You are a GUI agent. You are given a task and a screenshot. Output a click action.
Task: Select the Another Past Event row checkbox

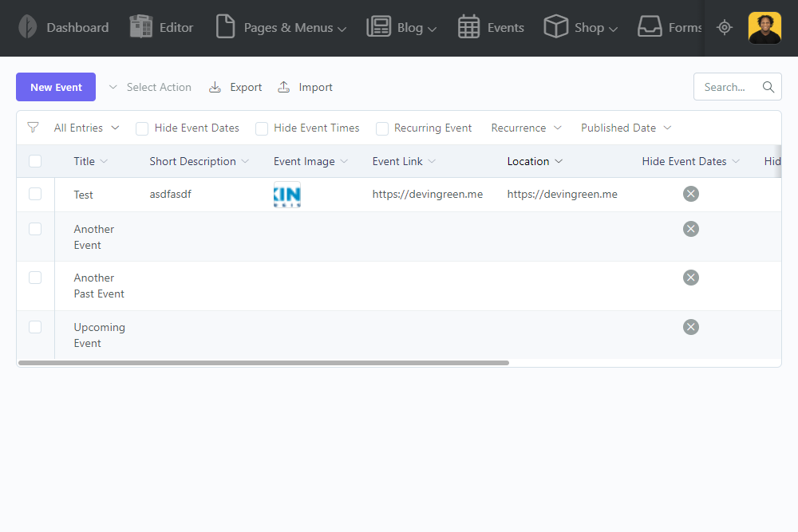click(35, 278)
